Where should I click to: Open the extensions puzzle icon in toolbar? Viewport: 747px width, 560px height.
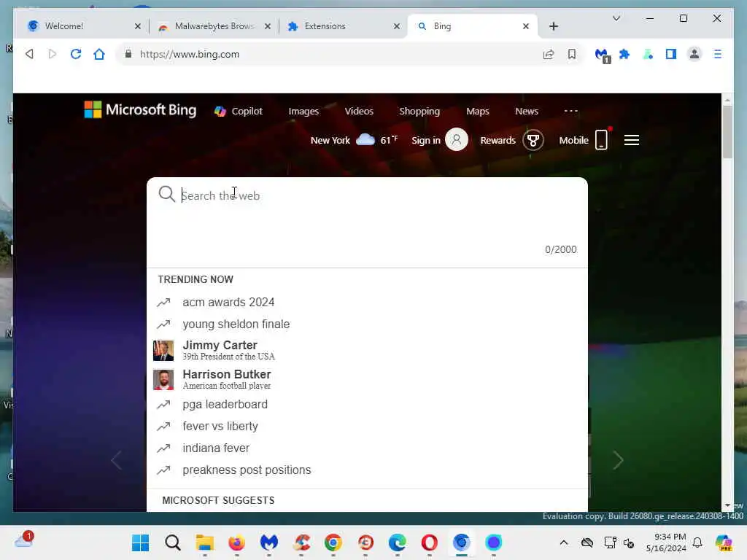click(x=624, y=54)
